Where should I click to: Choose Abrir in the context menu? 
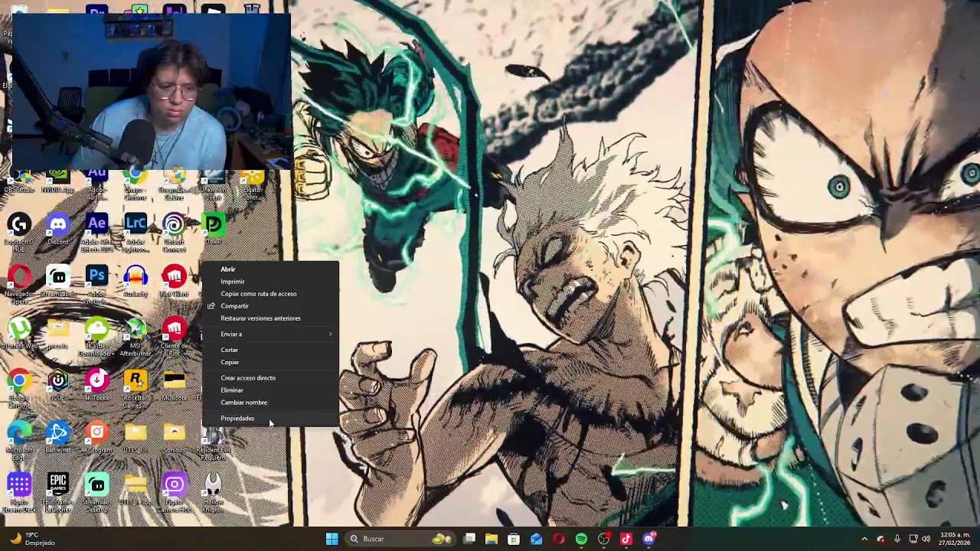(270, 269)
